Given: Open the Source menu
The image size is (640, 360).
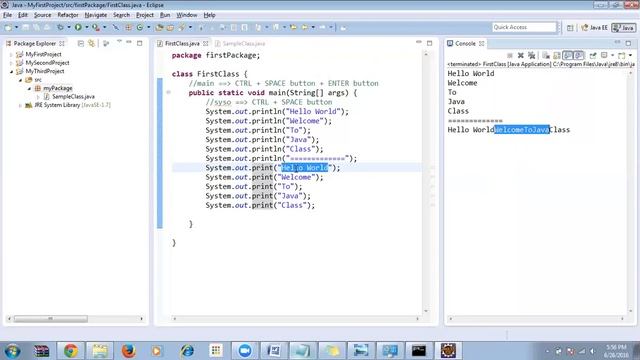Looking at the screenshot, I should point(42,15).
